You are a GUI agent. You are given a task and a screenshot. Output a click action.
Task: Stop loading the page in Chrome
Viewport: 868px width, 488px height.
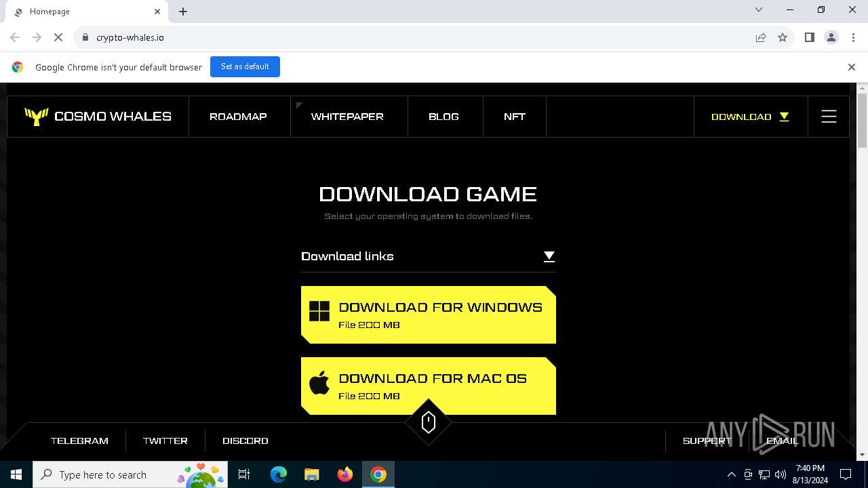click(58, 37)
